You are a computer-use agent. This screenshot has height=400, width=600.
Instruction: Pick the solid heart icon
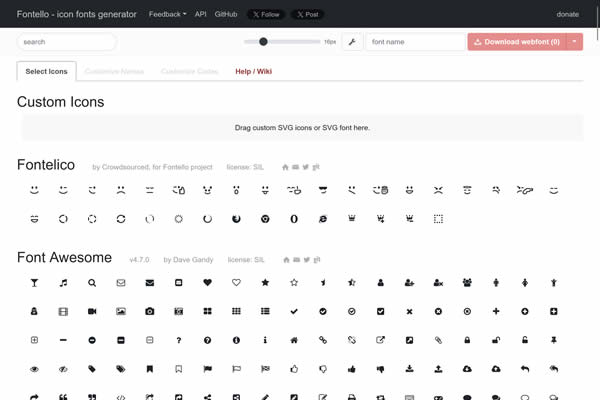(207, 282)
